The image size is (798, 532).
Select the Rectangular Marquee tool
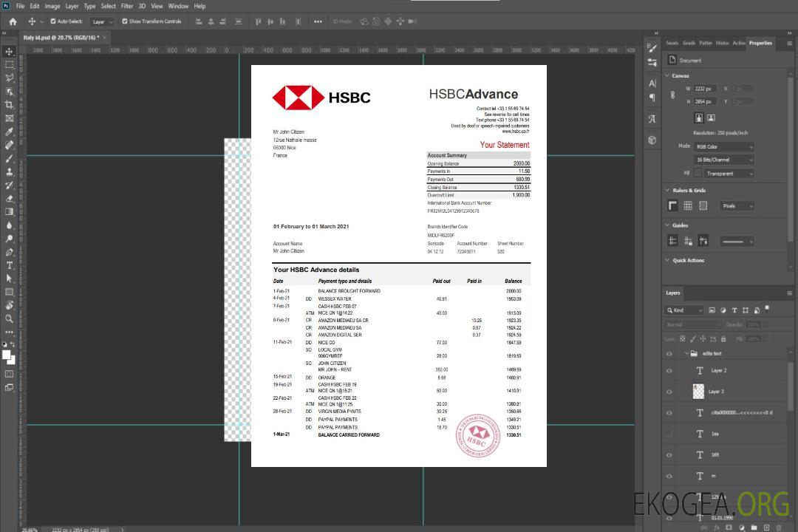coord(9,65)
